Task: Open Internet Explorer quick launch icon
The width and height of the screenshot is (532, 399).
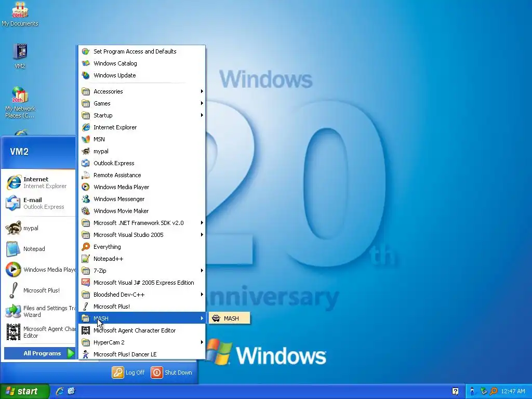Action: click(60, 391)
